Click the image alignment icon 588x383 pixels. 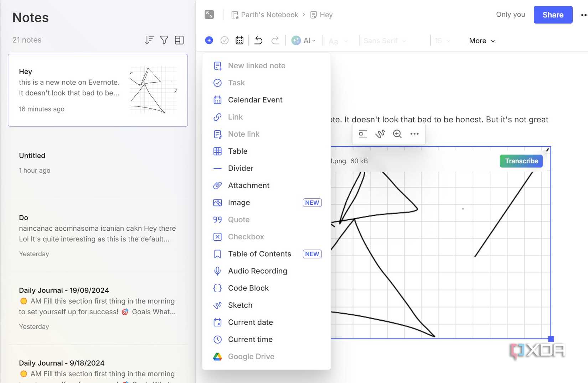pyautogui.click(x=363, y=134)
